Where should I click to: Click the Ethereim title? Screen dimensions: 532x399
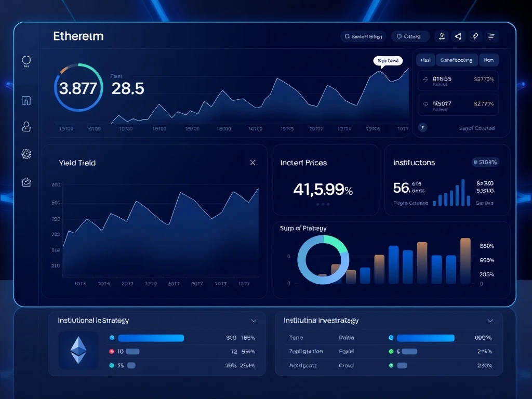click(78, 36)
